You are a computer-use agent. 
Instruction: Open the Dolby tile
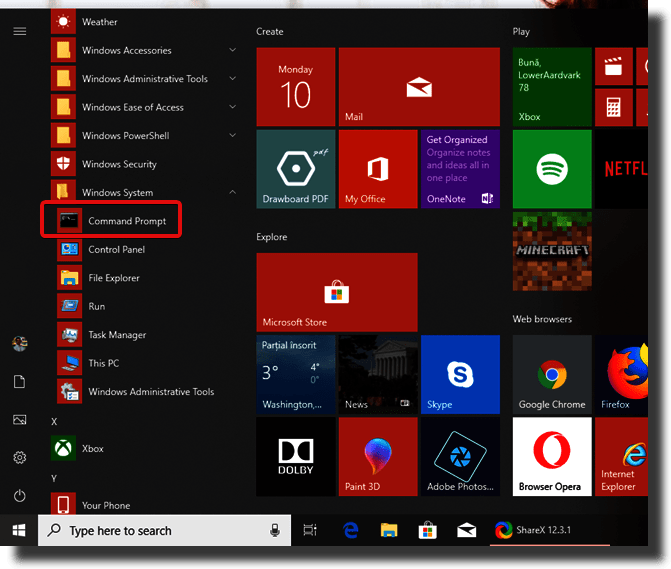(296, 456)
